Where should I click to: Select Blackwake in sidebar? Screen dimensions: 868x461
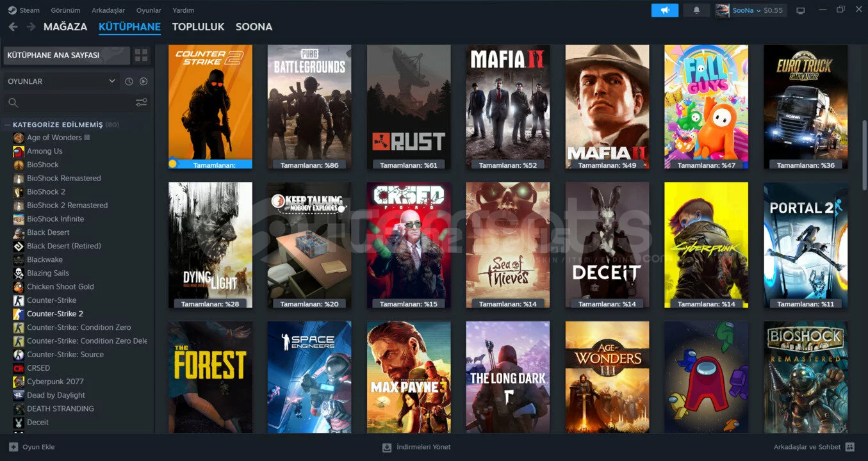(44, 259)
